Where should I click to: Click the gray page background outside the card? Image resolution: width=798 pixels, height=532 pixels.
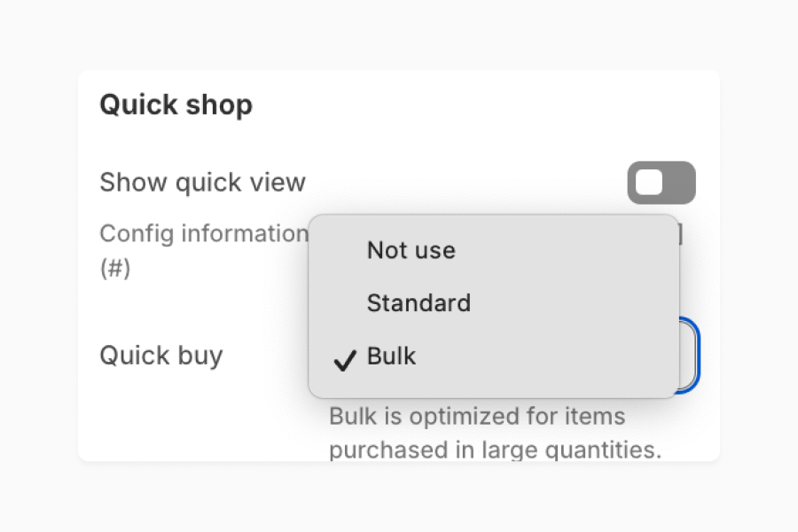tap(399, 497)
